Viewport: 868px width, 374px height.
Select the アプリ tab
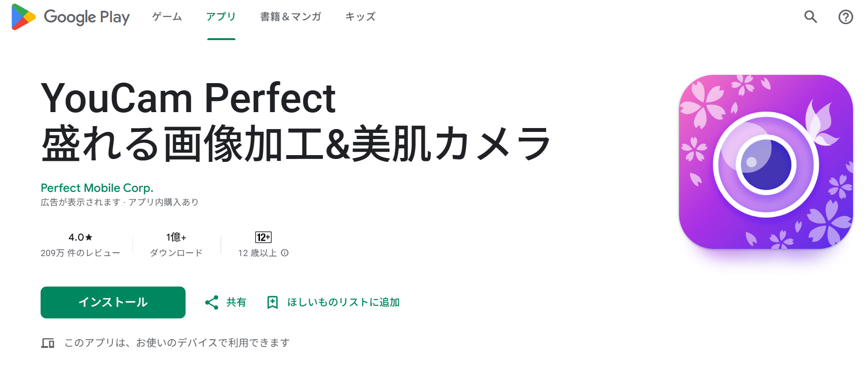[221, 17]
